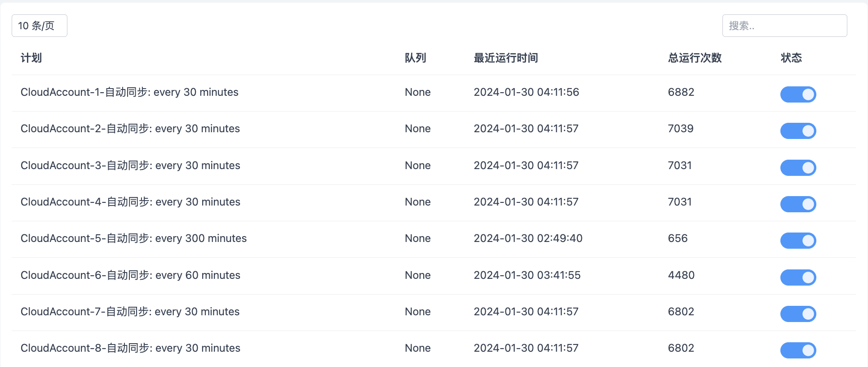Toggle CloudAccount-5 300-minute schedule switch

click(x=798, y=241)
